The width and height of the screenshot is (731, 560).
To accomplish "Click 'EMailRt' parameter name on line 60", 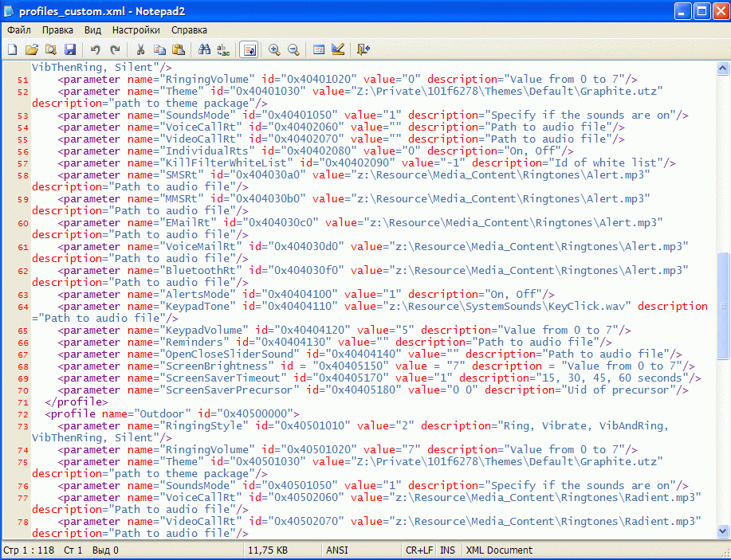I will (x=188, y=223).
